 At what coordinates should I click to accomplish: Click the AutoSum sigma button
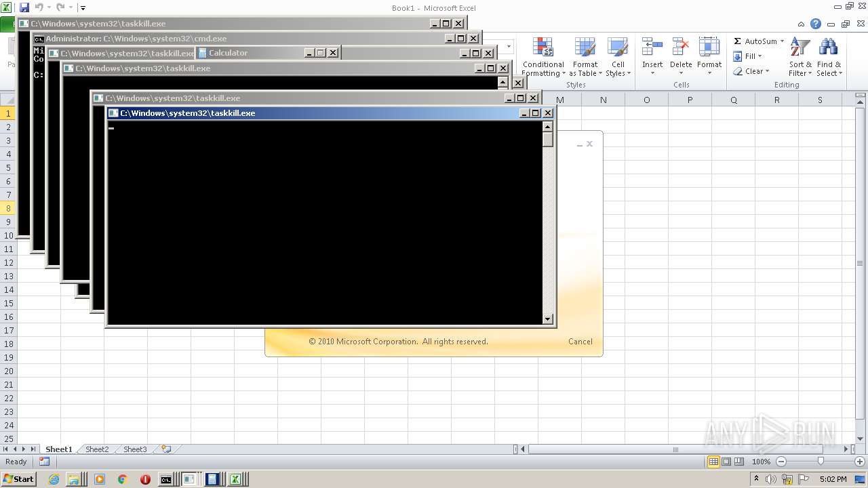tap(738, 41)
